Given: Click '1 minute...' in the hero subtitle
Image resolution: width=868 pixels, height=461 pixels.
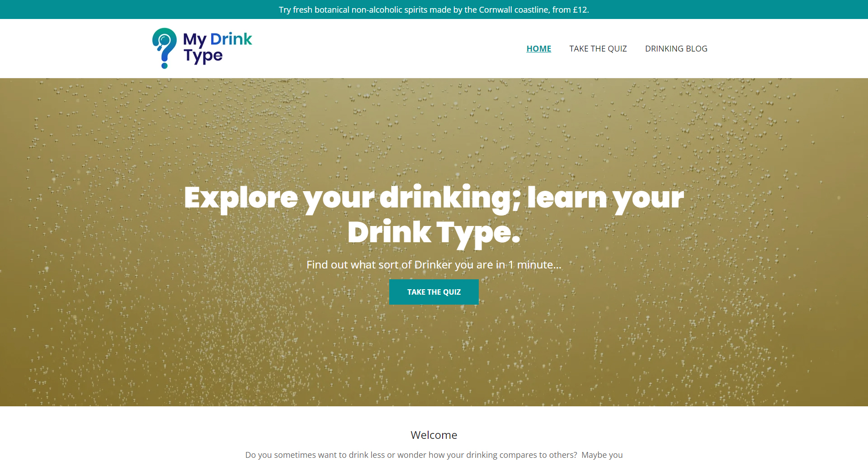Looking at the screenshot, I should tap(535, 264).
